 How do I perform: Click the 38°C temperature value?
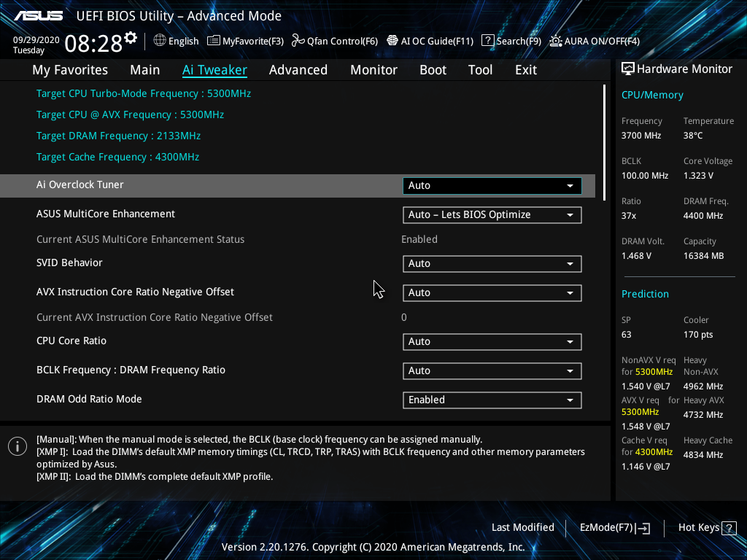click(x=693, y=136)
